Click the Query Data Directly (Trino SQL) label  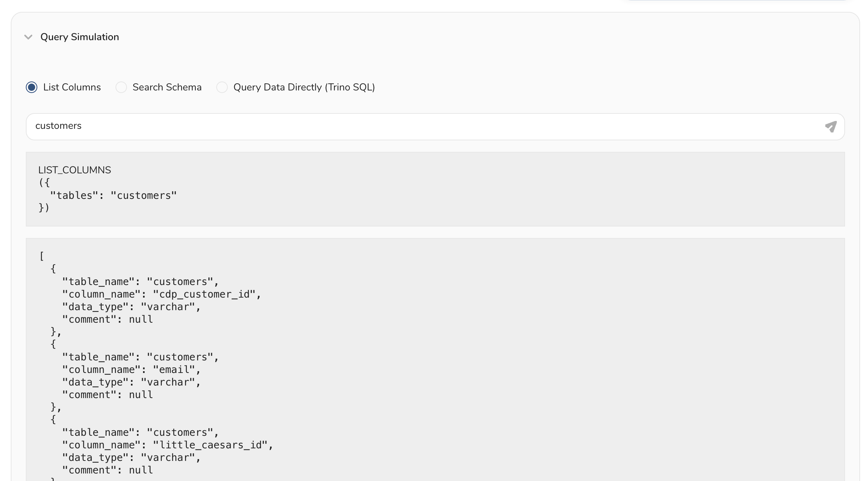coord(304,87)
